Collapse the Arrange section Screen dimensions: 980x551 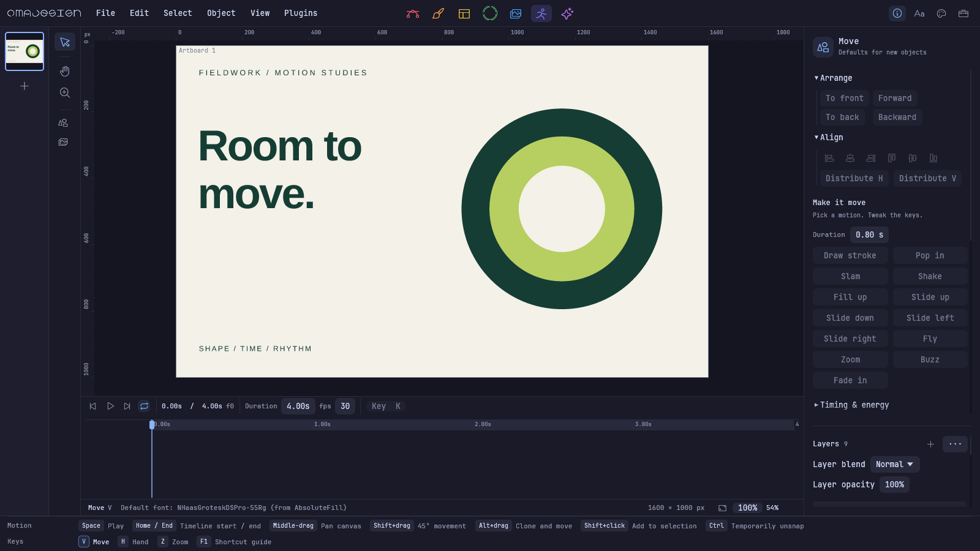[833, 78]
